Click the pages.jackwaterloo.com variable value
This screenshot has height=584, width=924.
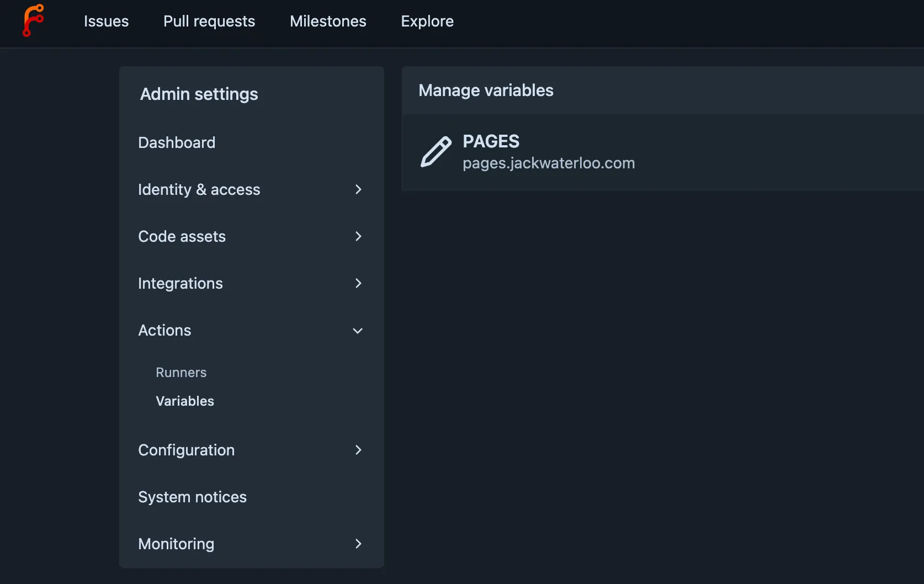pos(549,163)
